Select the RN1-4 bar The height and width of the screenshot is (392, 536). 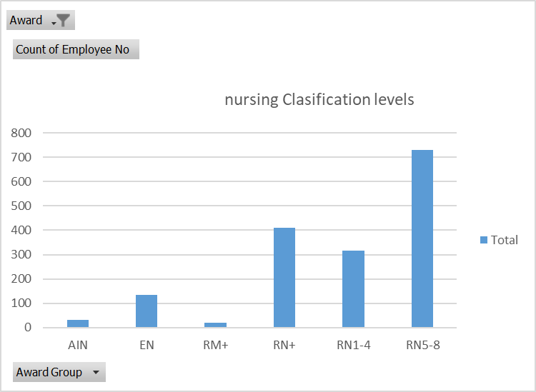(353, 289)
